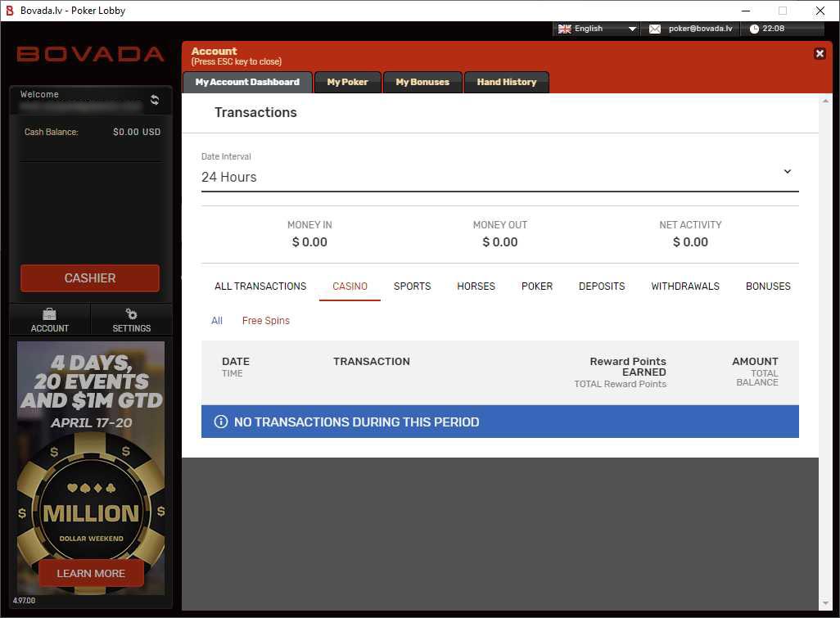This screenshot has width=840, height=618.
Task: Click LEARN MORE on the promo banner
Action: pos(89,573)
